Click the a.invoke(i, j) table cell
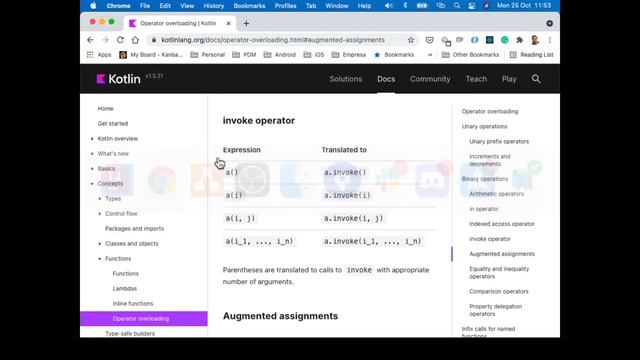This screenshot has width=640, height=360. tap(353, 218)
